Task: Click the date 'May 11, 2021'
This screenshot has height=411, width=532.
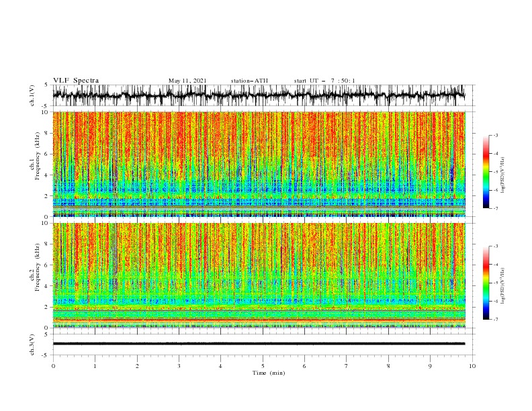Action: pyautogui.click(x=187, y=81)
